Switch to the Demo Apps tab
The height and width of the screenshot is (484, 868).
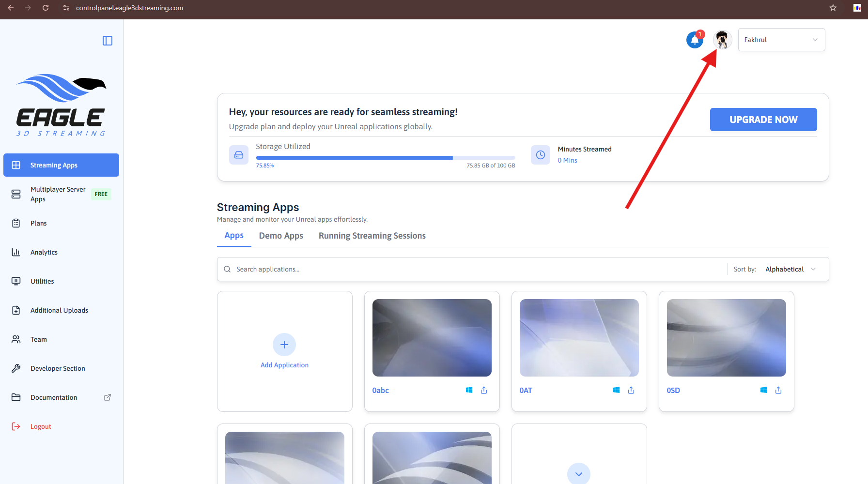pos(281,236)
